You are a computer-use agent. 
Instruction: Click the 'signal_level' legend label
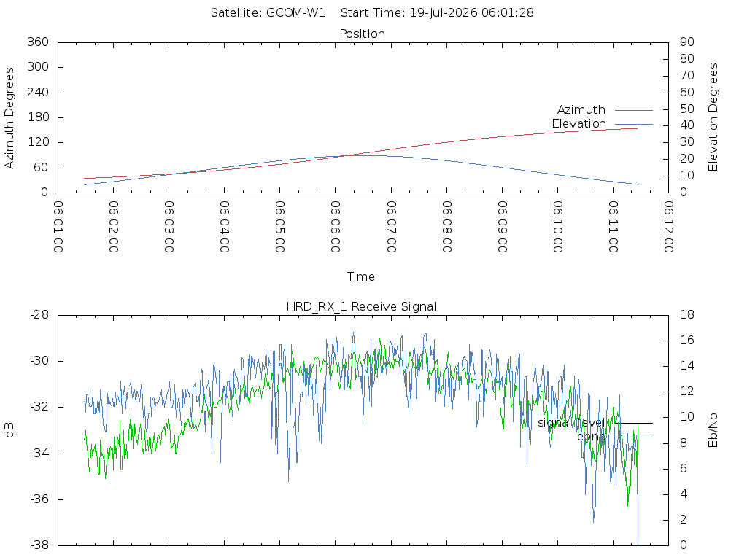click(571, 423)
